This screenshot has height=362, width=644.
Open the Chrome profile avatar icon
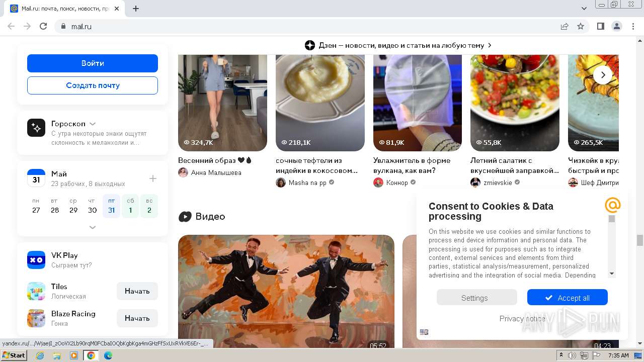tap(617, 26)
